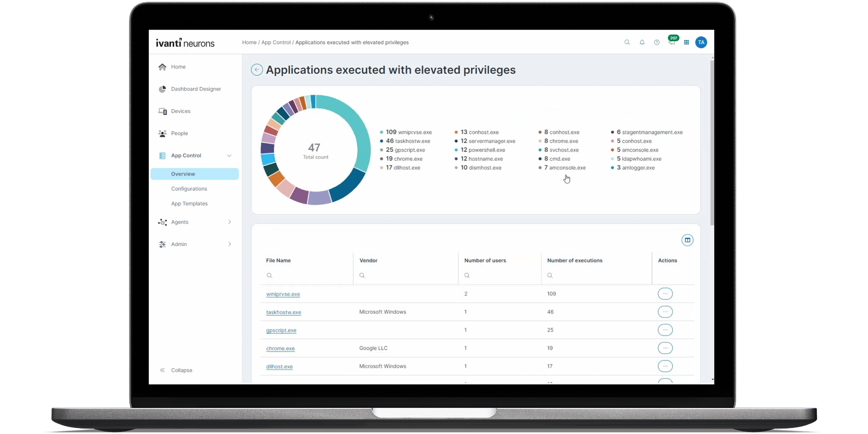Click legend entry 12 servermanager.exe
This screenshot has width=868, height=434.
pyautogui.click(x=485, y=141)
